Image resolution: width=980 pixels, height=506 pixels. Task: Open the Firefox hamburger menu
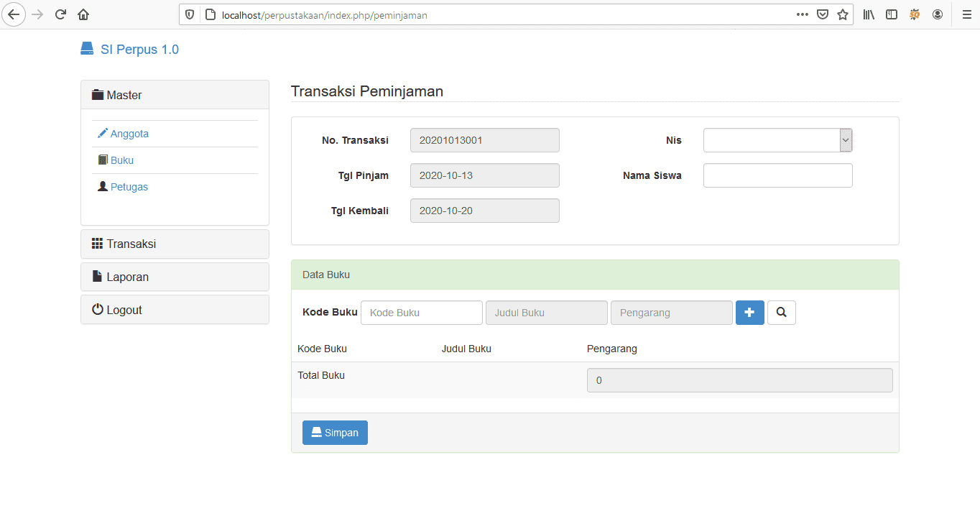tap(966, 14)
